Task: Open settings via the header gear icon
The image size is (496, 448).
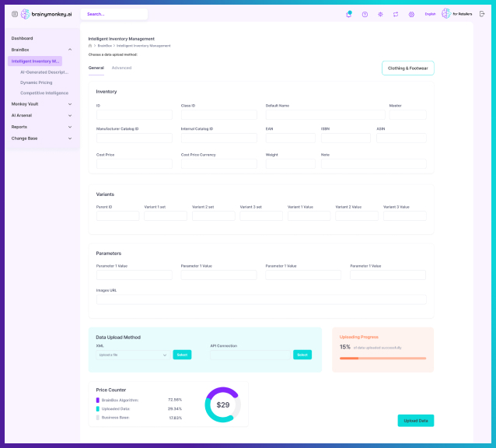Action: (x=411, y=14)
